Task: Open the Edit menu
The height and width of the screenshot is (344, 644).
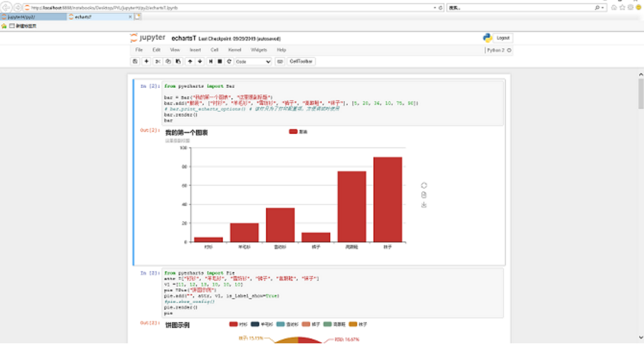Action: [156, 49]
